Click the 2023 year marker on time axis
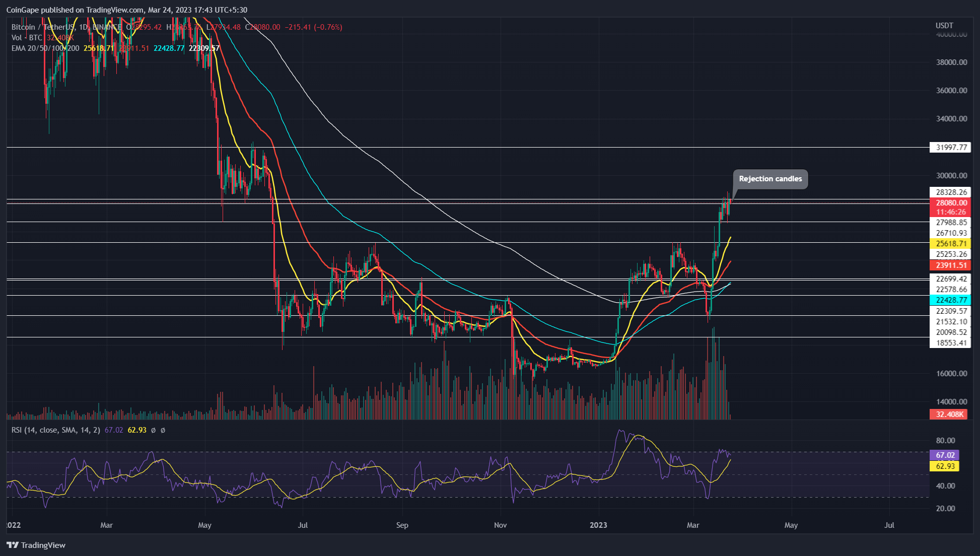 (x=598, y=525)
